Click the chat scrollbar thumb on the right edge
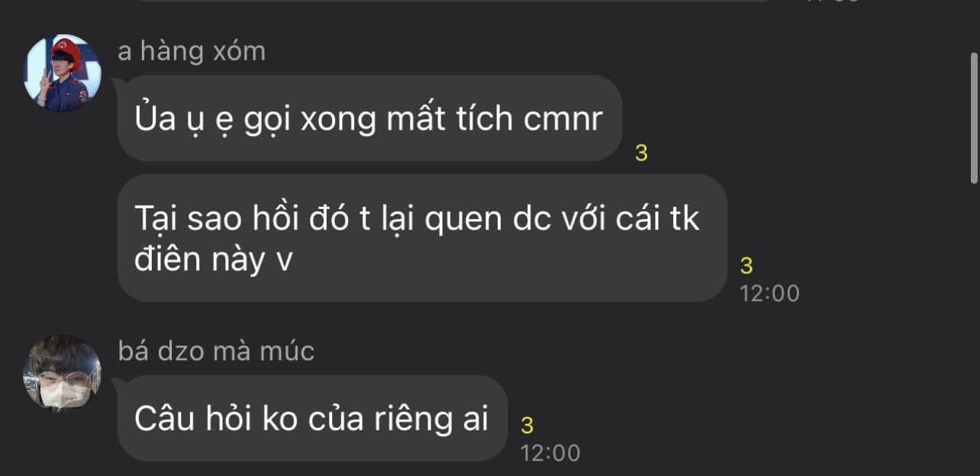This screenshot has width=980, height=476. point(974,118)
